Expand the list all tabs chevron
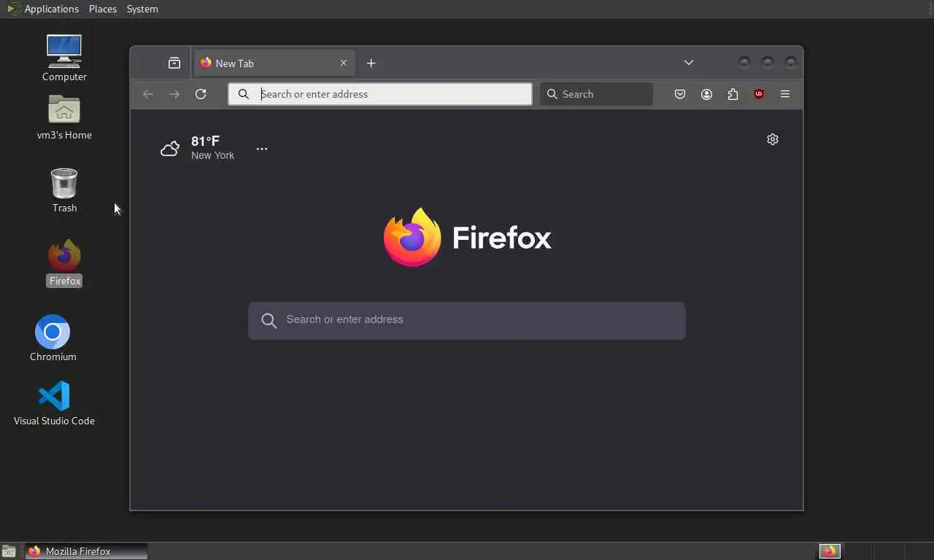Viewport: 934px width, 560px height. [x=689, y=63]
